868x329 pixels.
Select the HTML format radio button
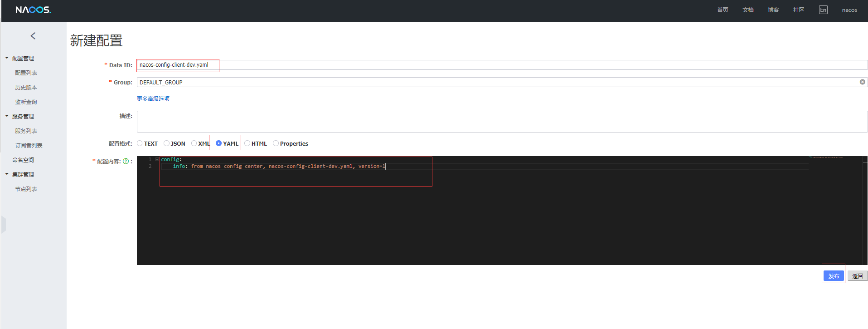pyautogui.click(x=247, y=143)
